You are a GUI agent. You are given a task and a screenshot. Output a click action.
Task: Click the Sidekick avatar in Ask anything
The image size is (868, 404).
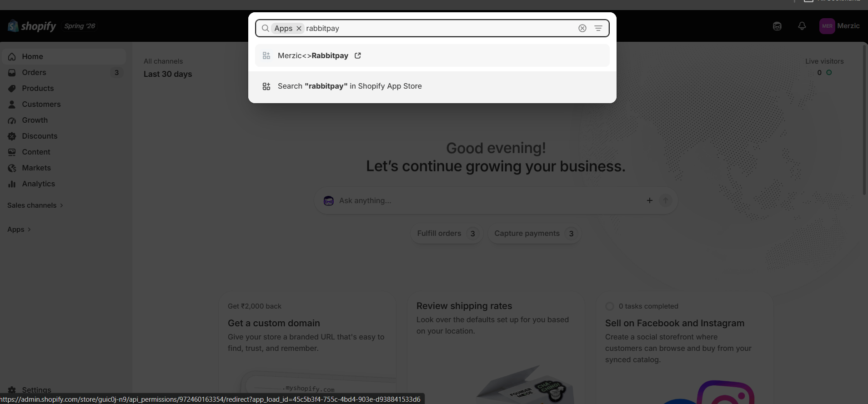(328, 200)
